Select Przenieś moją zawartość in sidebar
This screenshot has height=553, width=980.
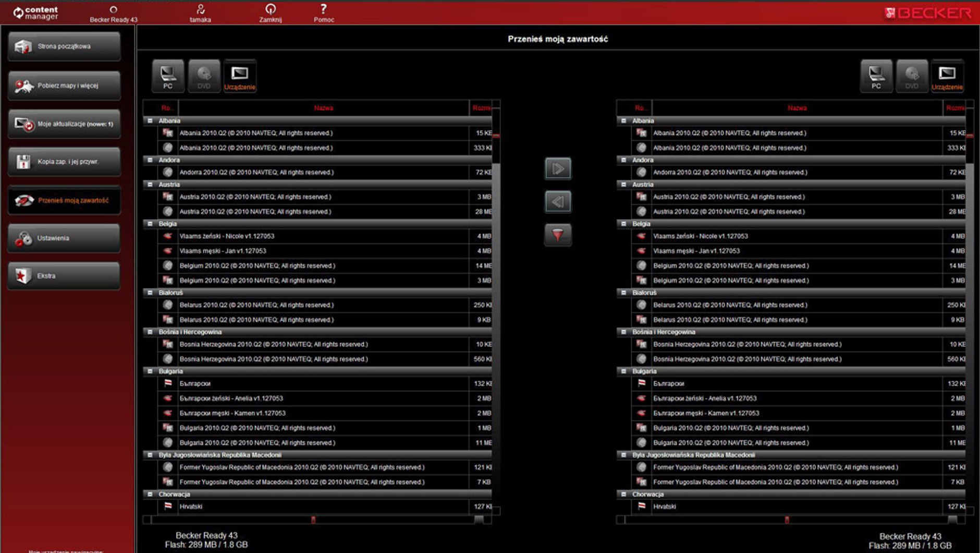(x=64, y=200)
